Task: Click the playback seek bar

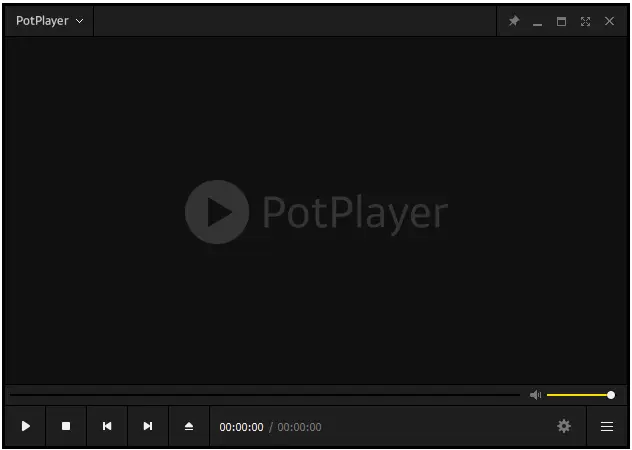Action: 265,395
